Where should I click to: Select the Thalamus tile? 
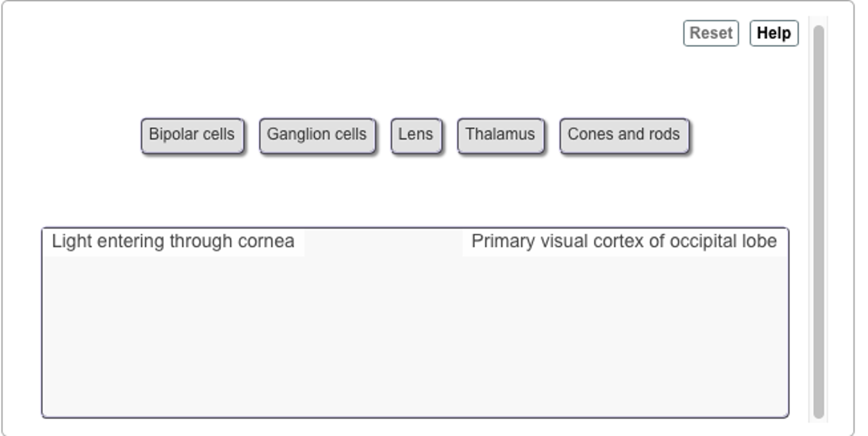pyautogui.click(x=500, y=135)
